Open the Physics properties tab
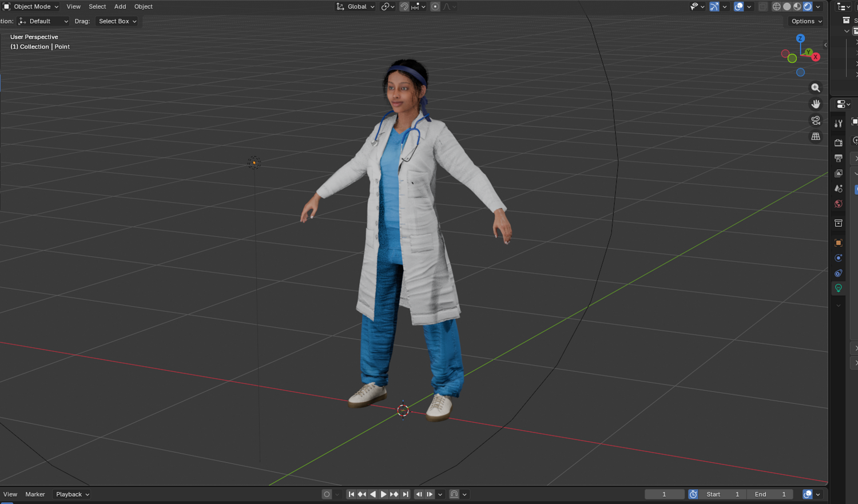 pos(839,258)
